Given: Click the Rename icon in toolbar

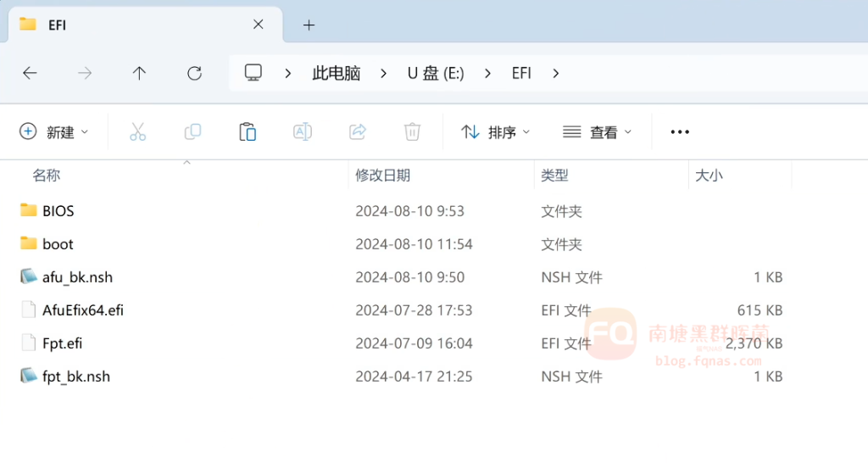Looking at the screenshot, I should tap(302, 131).
